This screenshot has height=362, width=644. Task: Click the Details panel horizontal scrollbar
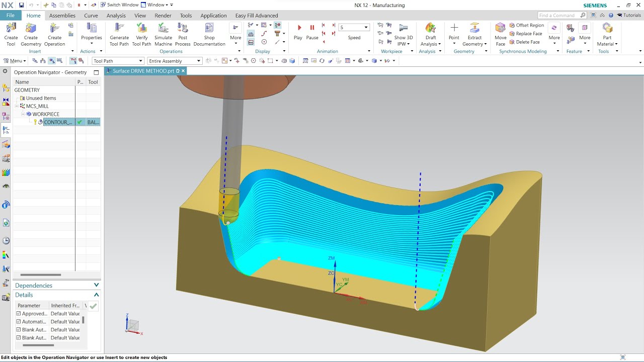pos(38,345)
